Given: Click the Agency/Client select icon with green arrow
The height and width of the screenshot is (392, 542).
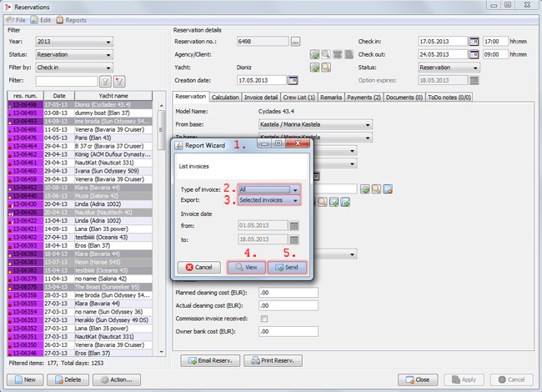Looking at the screenshot, I should point(314,54).
